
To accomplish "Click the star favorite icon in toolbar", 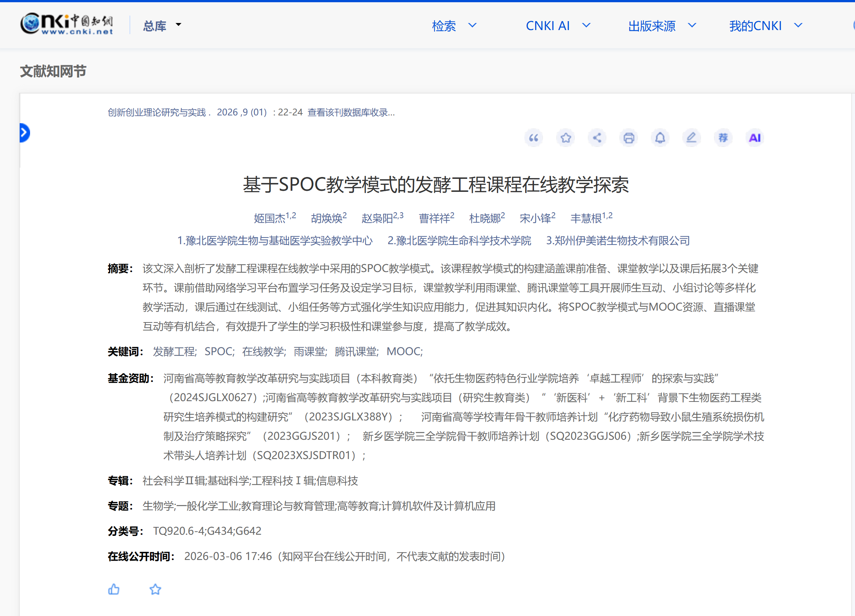I will [566, 138].
